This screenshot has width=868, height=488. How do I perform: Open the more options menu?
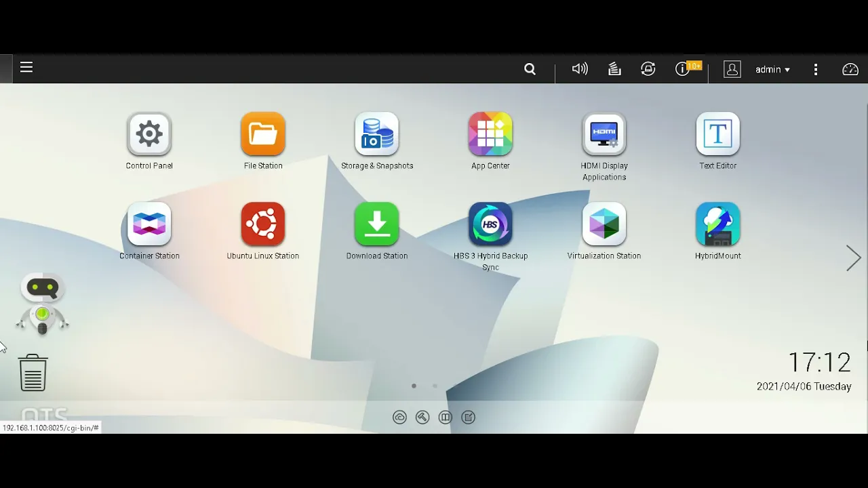pyautogui.click(x=816, y=69)
